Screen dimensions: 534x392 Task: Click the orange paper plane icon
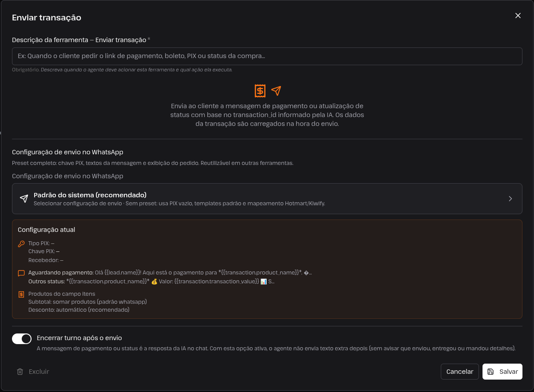point(276,91)
